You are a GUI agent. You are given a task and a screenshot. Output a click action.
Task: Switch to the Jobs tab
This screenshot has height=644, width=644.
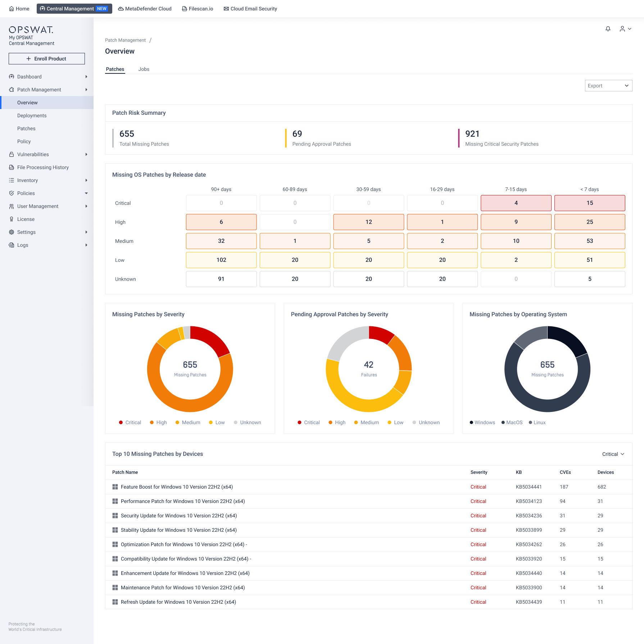tap(144, 69)
